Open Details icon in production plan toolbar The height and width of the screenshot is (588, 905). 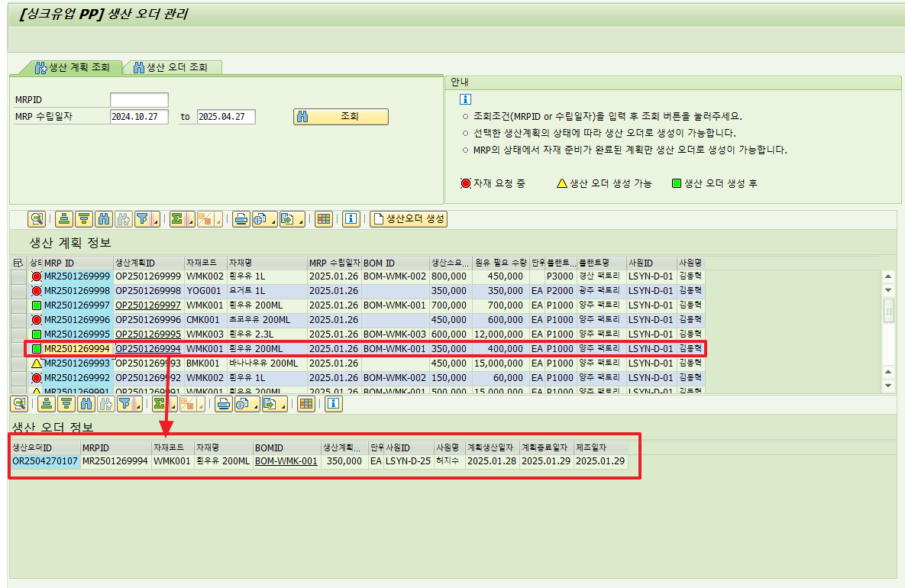click(x=37, y=219)
